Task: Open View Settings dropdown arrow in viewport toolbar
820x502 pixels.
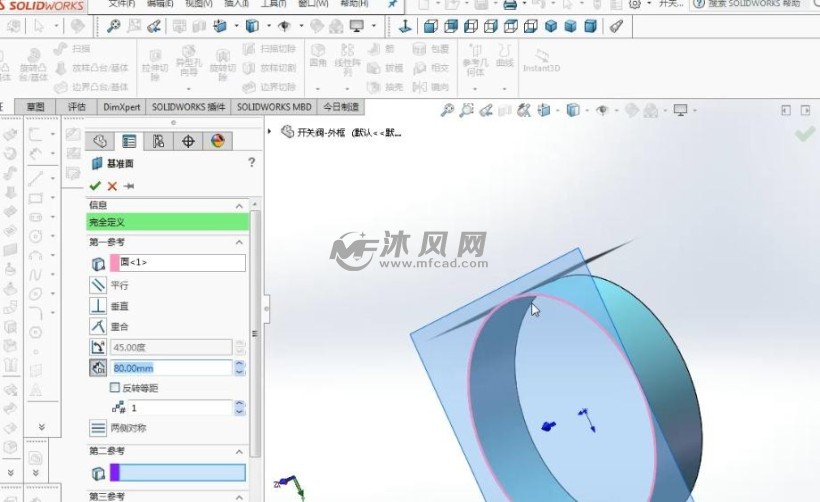Action: pos(694,110)
